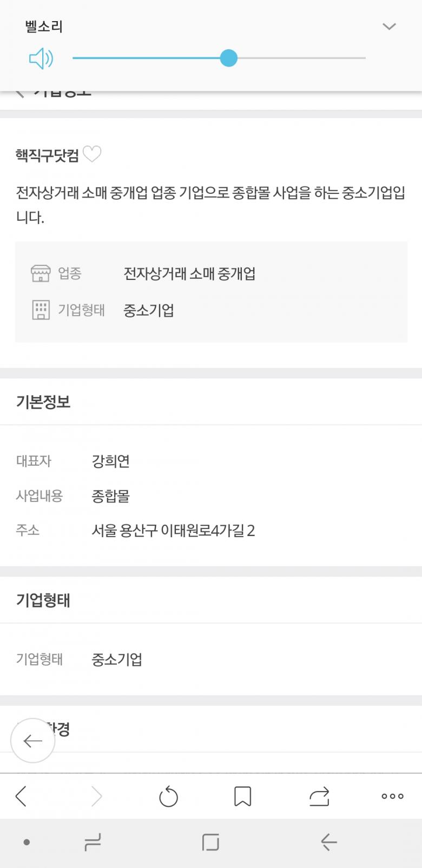
Task: Tap the 기업형태 section header
Action: pyautogui.click(x=43, y=600)
